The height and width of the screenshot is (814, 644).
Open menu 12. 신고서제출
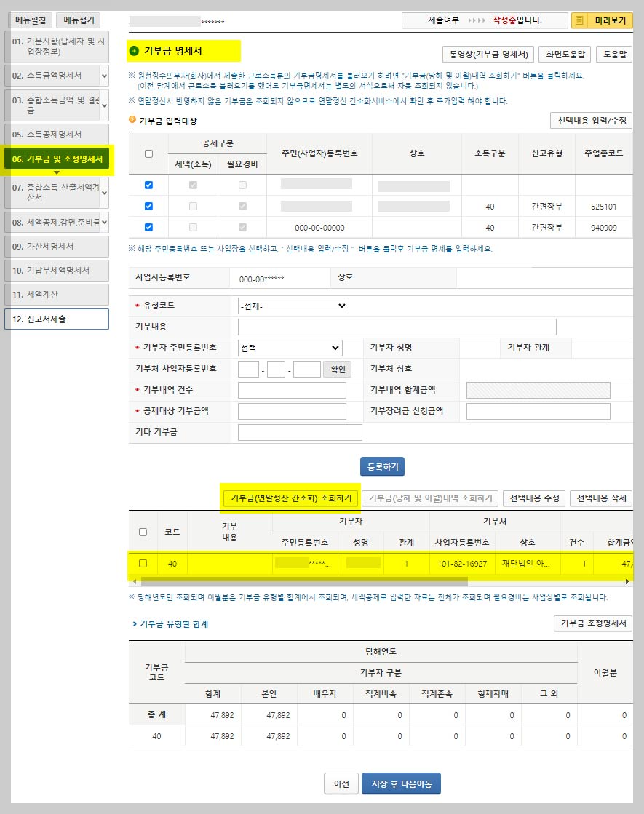click(57, 319)
